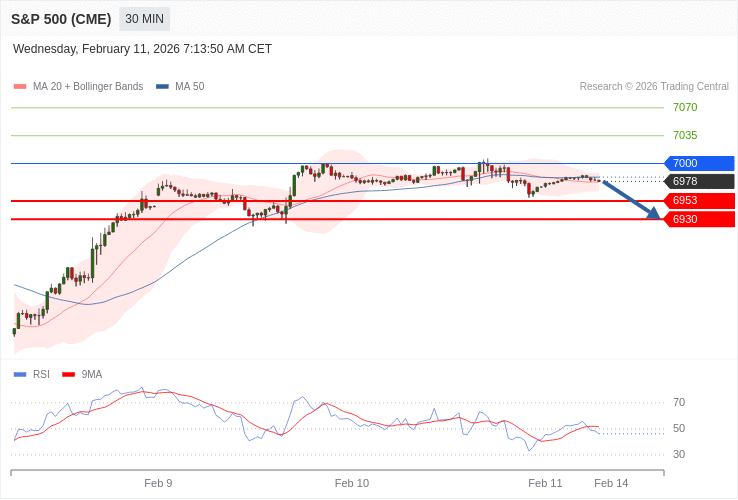This screenshot has width=738, height=500.
Task: Click the Feb 14 date axis label
Action: [611, 484]
